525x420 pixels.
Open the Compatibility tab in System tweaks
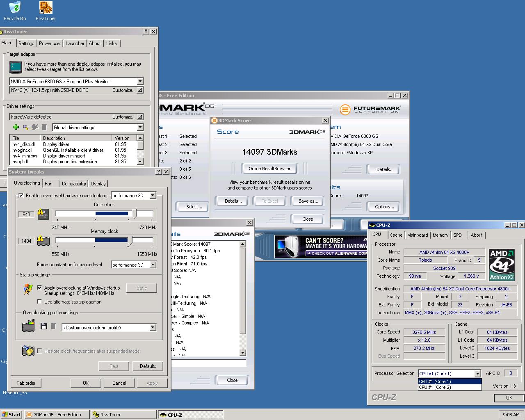coord(74,184)
